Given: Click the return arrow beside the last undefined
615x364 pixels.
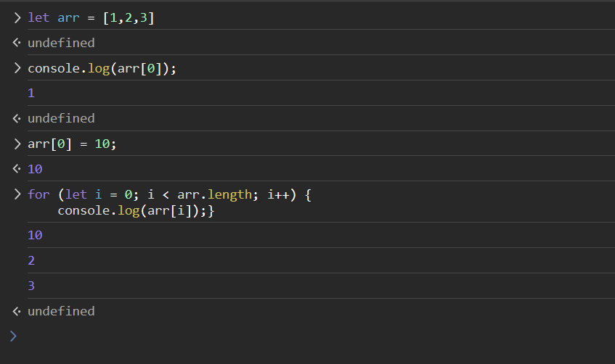Looking at the screenshot, I should (x=17, y=311).
